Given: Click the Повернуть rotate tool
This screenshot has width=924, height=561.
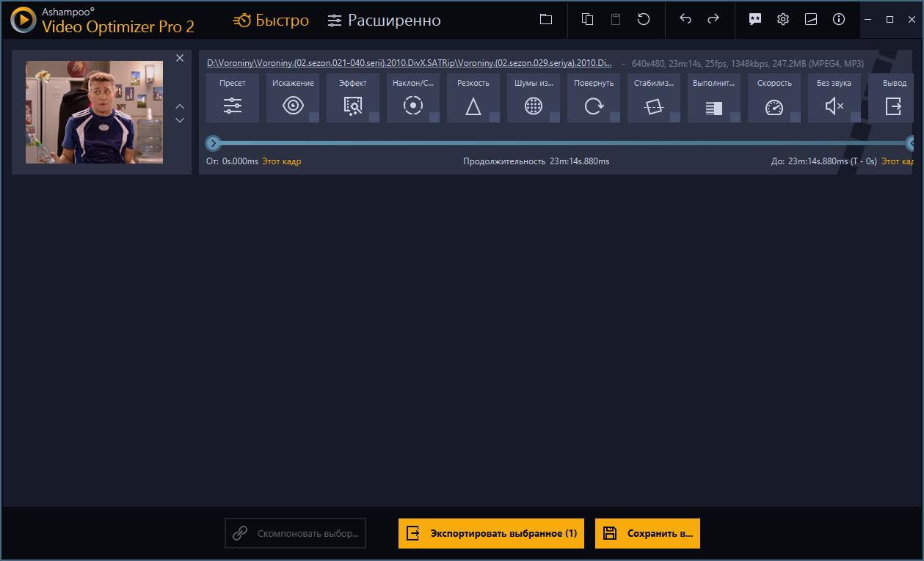Looking at the screenshot, I should tap(593, 106).
